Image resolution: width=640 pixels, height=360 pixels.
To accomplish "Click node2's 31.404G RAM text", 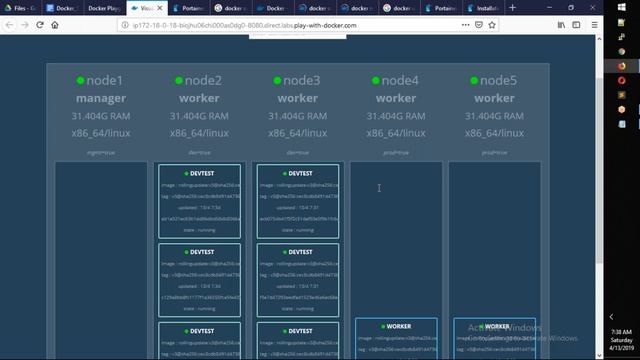I will tap(199, 116).
